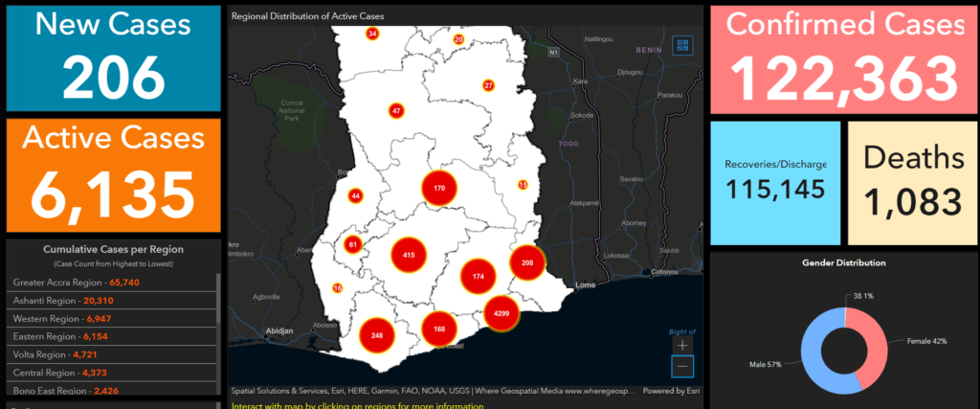Select the 34 cases map marker
Viewport: 980px width, 409px height.
pyautogui.click(x=372, y=34)
